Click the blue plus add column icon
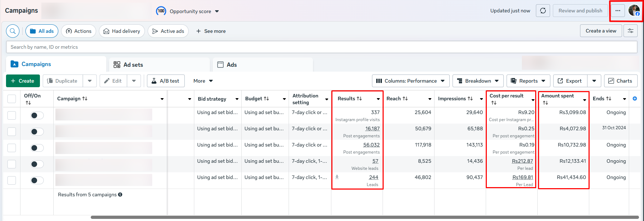 pyautogui.click(x=635, y=98)
